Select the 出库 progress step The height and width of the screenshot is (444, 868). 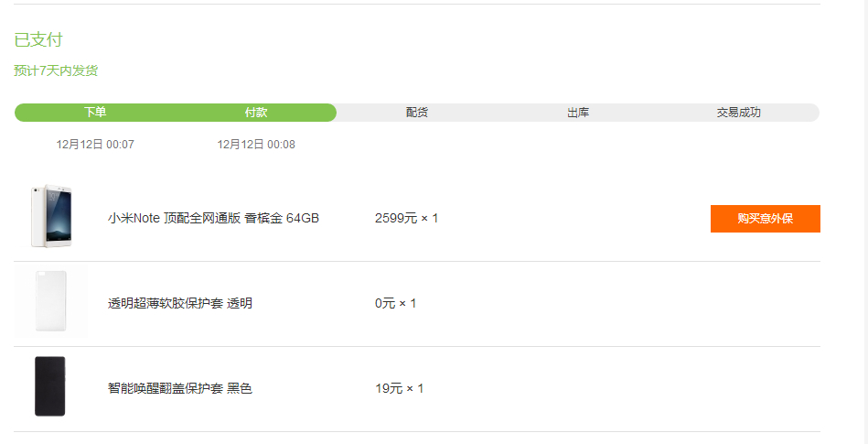pos(578,113)
